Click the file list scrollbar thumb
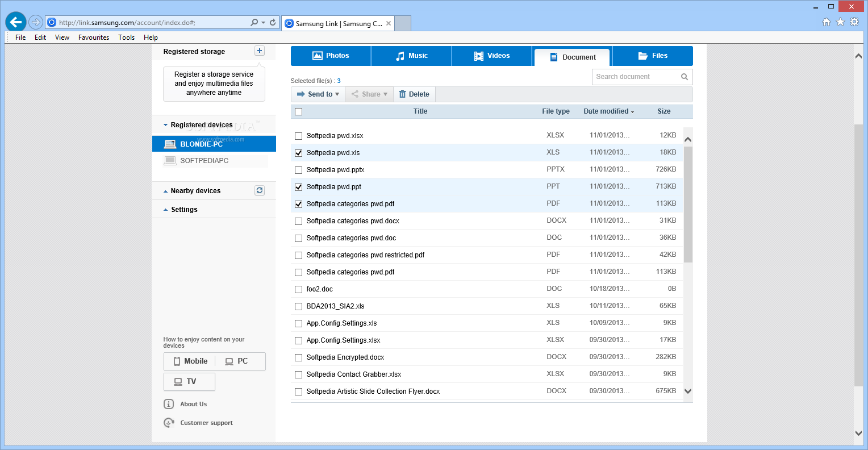The image size is (868, 450). pos(688,205)
